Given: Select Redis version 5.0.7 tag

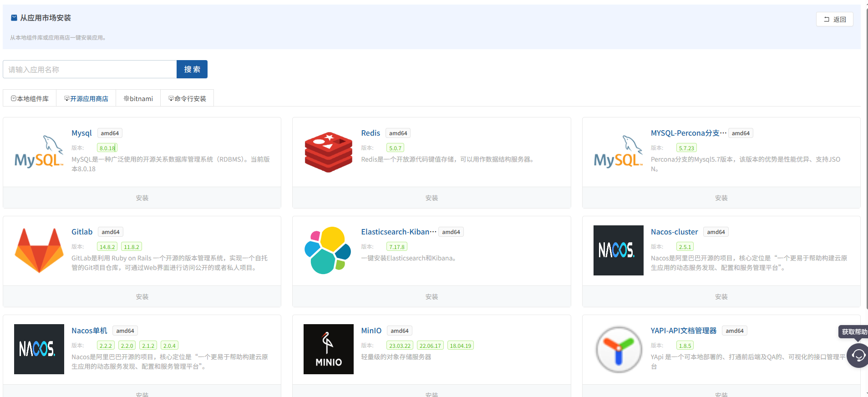Looking at the screenshot, I should coord(395,148).
